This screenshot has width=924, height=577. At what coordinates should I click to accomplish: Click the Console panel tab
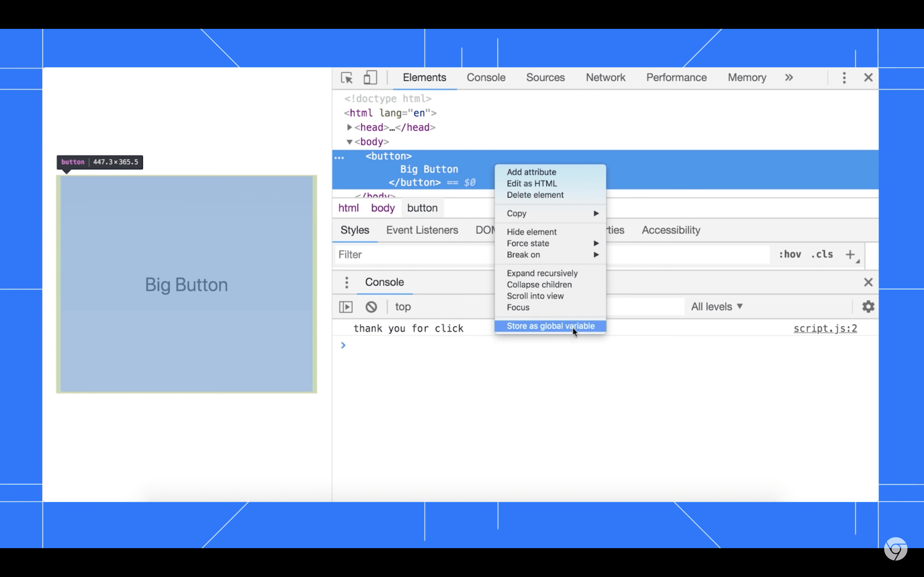point(486,78)
